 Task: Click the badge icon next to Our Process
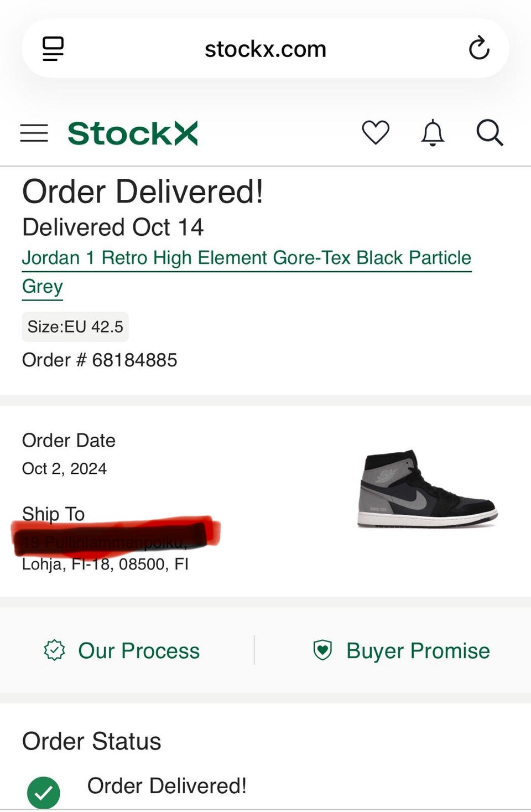pos(54,650)
